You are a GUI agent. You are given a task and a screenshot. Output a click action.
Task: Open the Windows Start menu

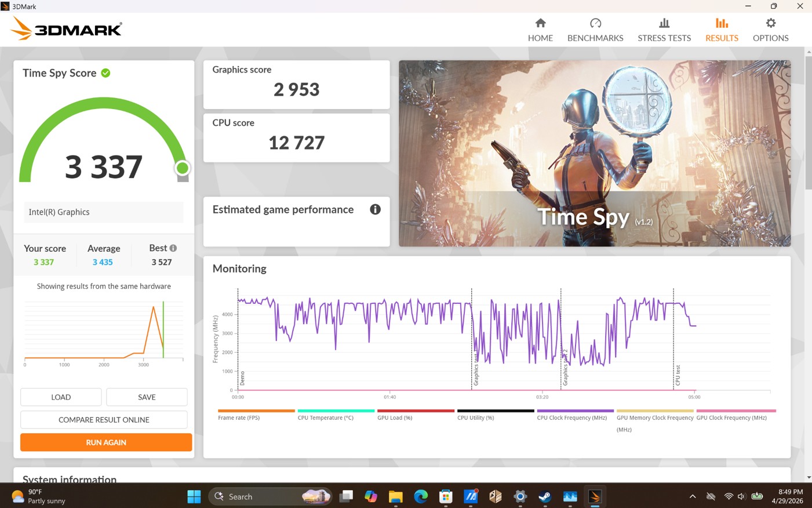194,496
